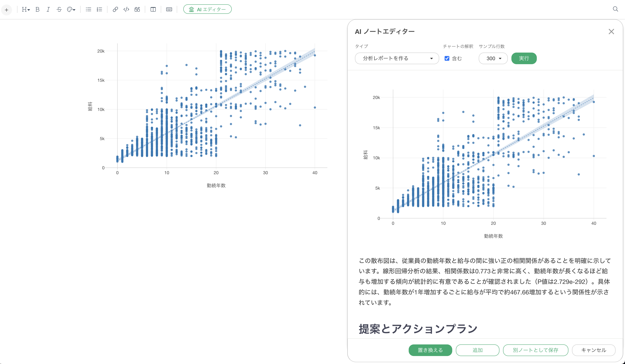Click the search magnifier icon

click(615, 9)
